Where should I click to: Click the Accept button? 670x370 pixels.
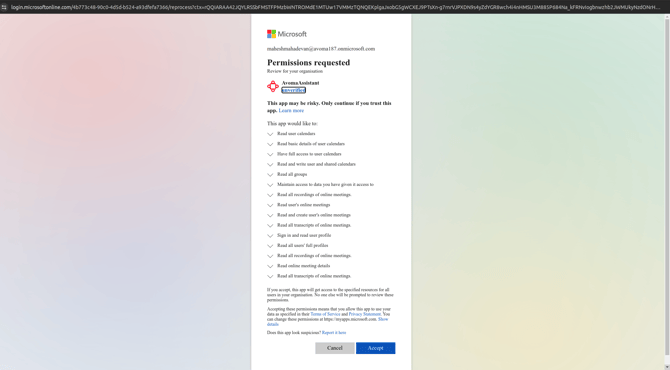pyautogui.click(x=376, y=348)
